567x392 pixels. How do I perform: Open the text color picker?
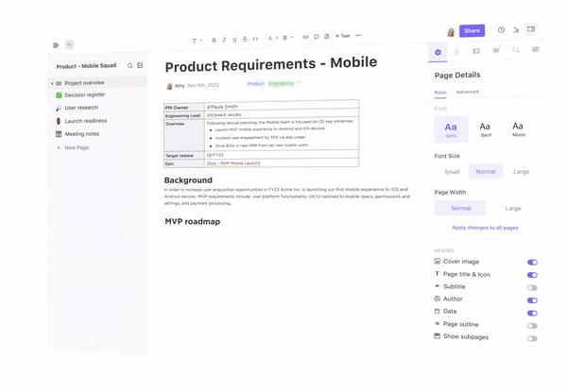269,39
